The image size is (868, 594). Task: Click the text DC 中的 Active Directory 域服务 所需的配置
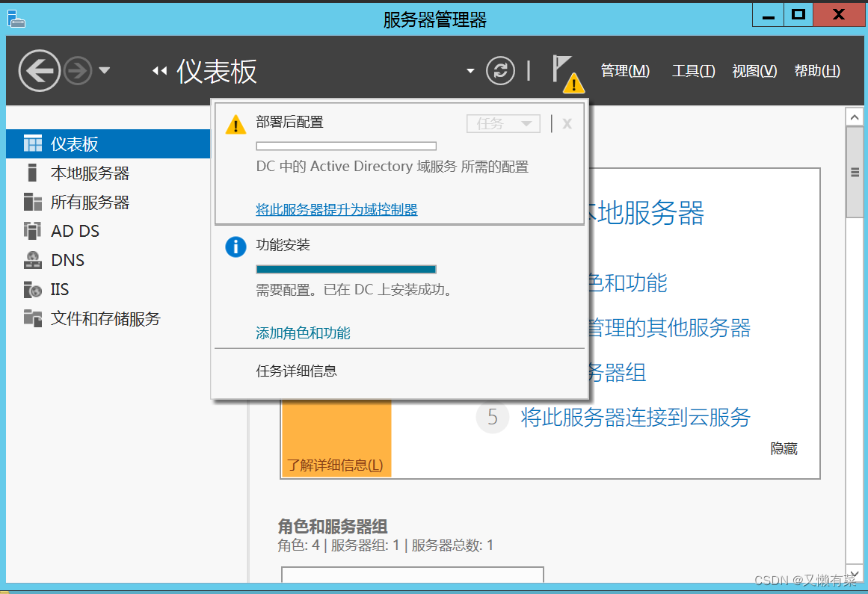pos(393,167)
